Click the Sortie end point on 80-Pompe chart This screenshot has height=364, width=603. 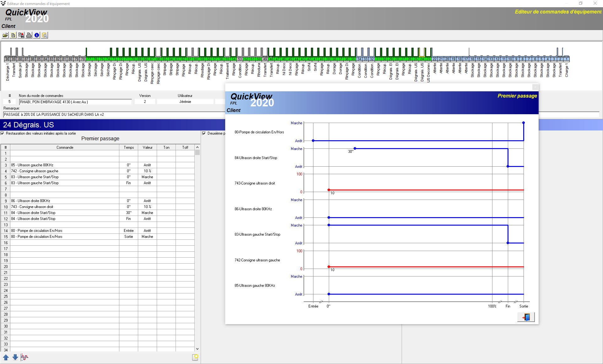coord(524,123)
